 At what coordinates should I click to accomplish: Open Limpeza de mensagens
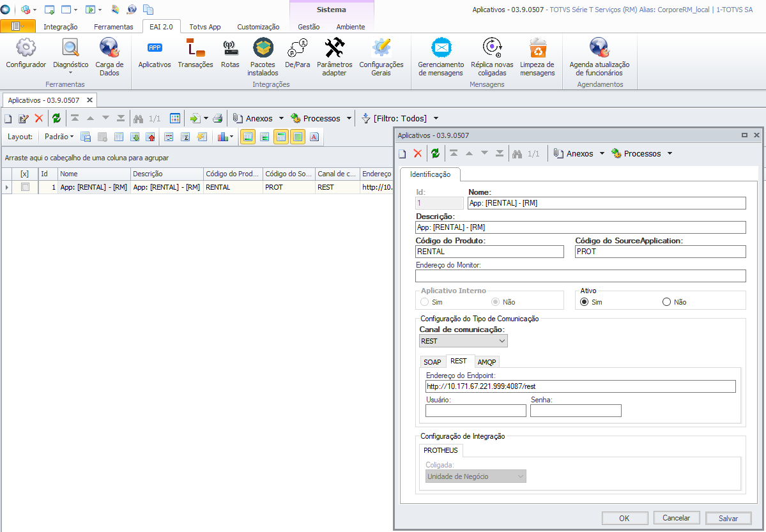(x=537, y=57)
